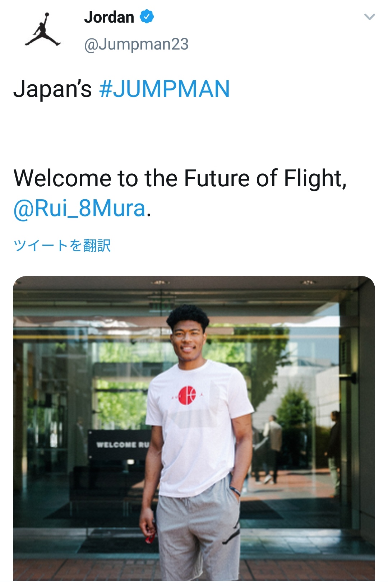Open the @Jumpman23 handle
The width and height of the screenshot is (388, 588).
[x=136, y=45]
